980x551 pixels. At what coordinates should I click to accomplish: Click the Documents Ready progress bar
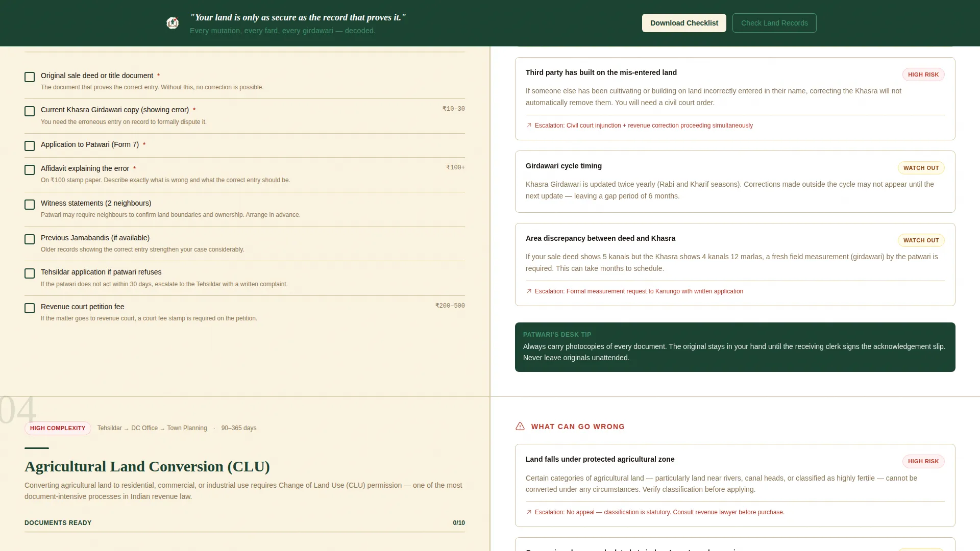click(x=244, y=532)
